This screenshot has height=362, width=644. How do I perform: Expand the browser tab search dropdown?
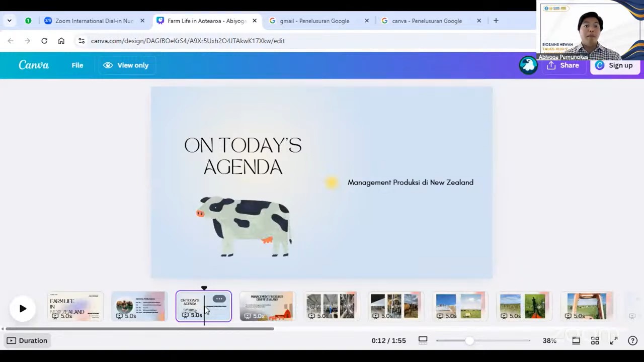[x=10, y=21]
